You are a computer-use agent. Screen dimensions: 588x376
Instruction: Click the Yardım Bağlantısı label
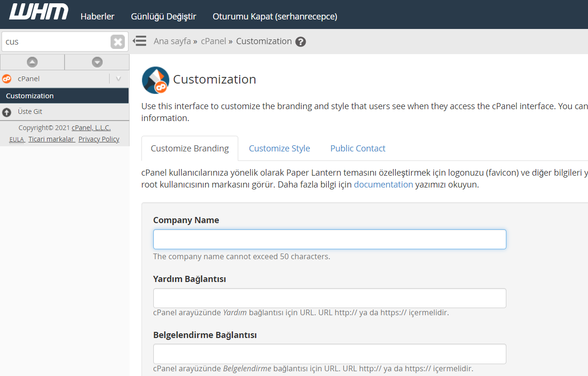point(189,279)
